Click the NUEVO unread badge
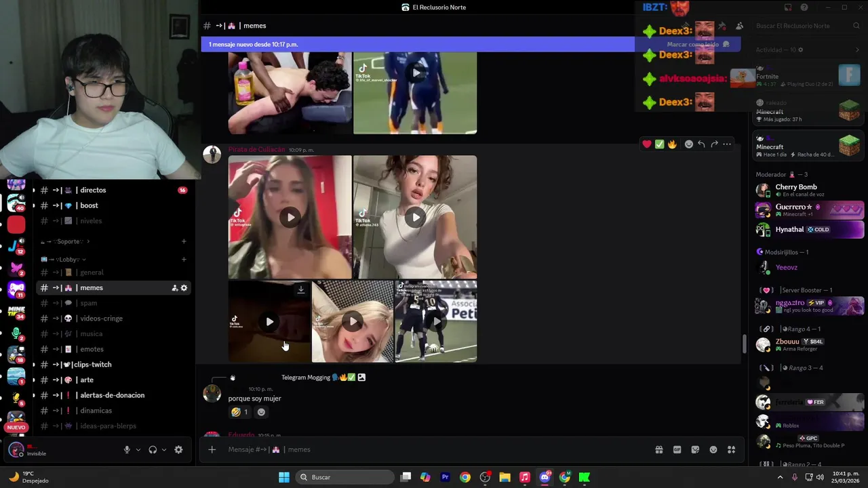This screenshot has width=868, height=488. 16,428
